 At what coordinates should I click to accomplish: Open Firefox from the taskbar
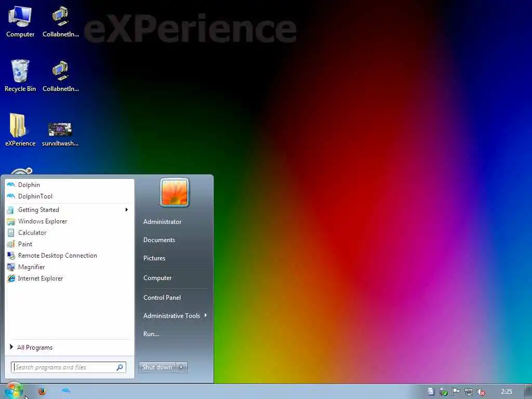[x=42, y=391]
